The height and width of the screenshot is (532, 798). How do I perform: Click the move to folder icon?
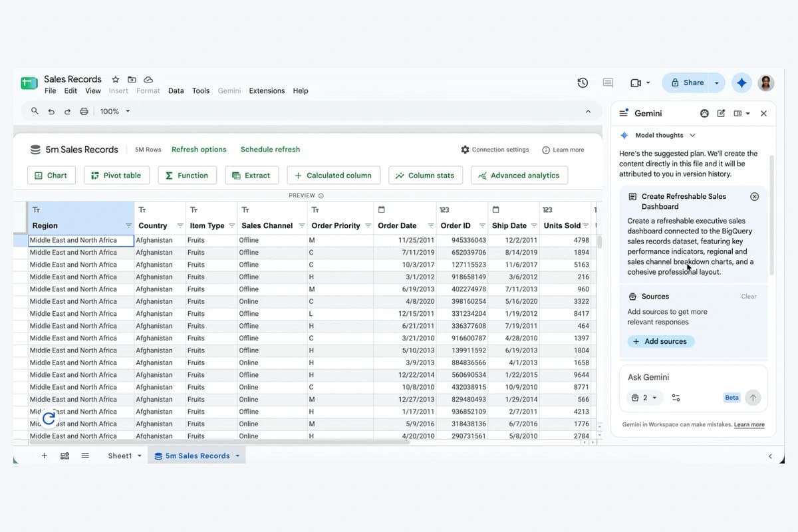132,79
